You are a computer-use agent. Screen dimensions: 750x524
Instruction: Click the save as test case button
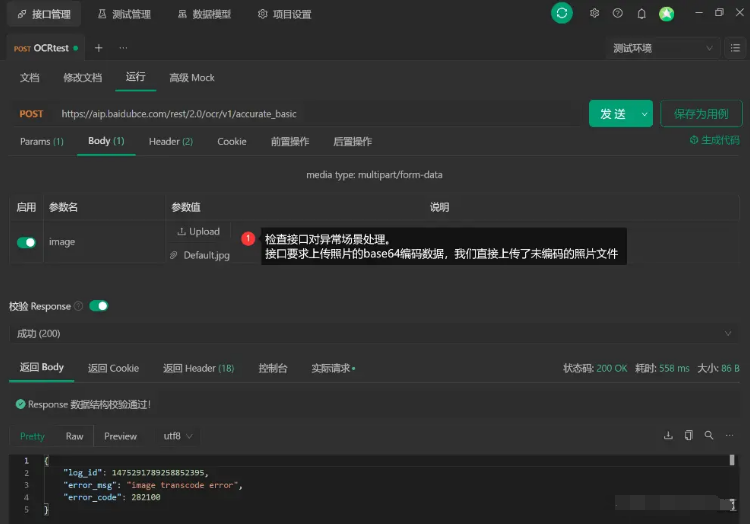point(701,114)
